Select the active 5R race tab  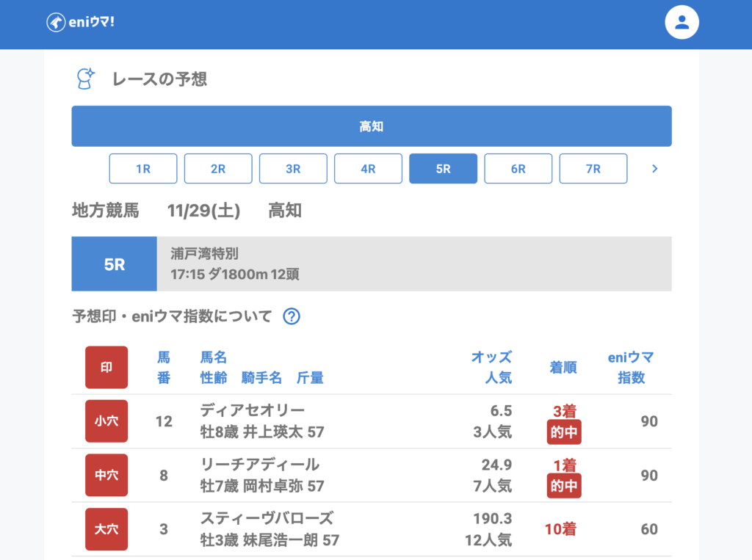(443, 169)
